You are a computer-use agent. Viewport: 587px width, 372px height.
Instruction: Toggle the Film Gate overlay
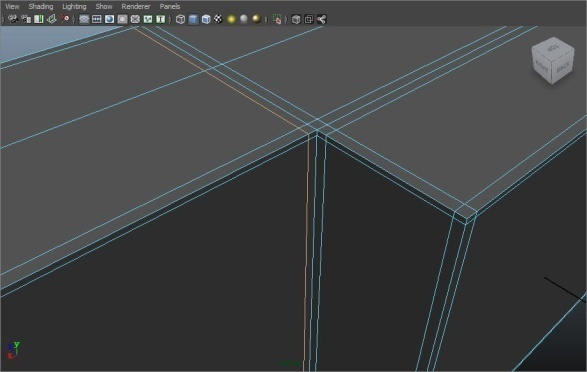(x=97, y=19)
